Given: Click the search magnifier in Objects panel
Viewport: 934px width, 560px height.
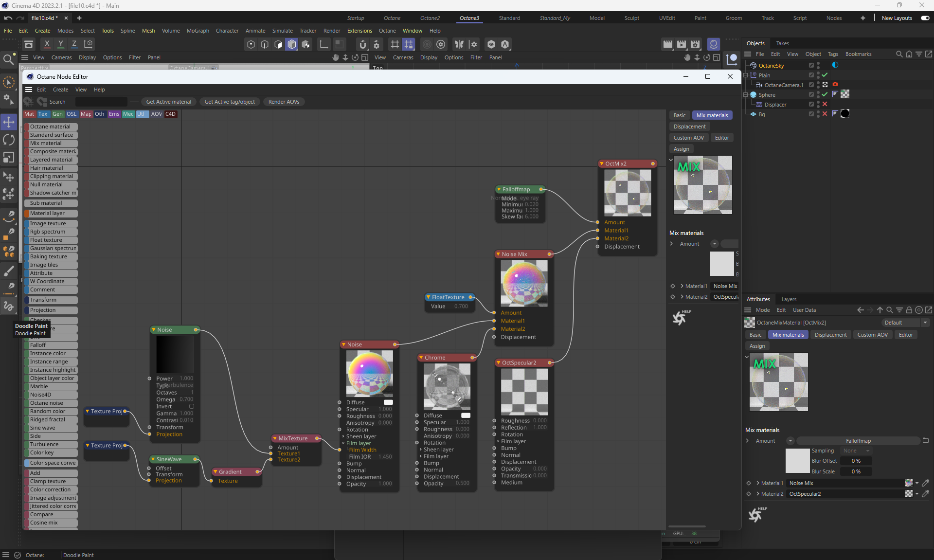Looking at the screenshot, I should [x=899, y=54].
